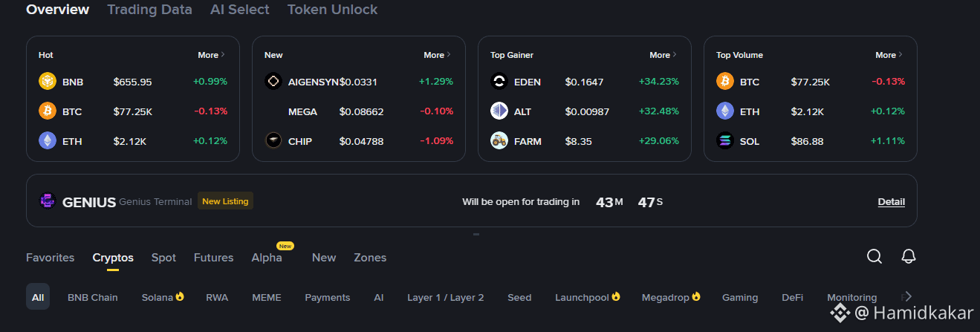The image size is (980, 332).
Task: Select the New markets tab
Action: coord(324,258)
